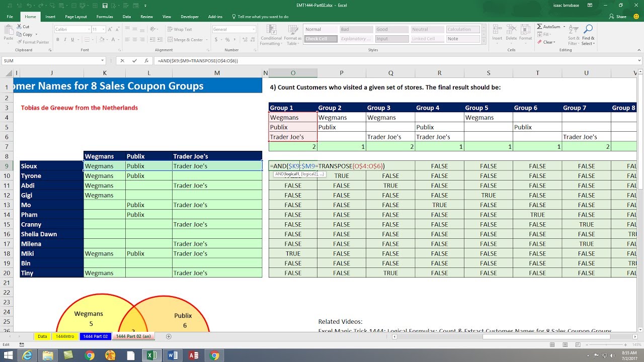Click the Delete cells button

511,33
